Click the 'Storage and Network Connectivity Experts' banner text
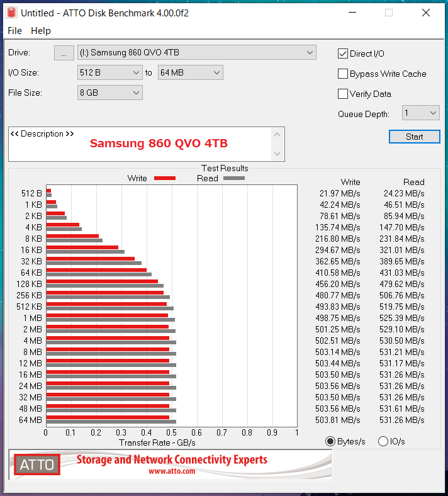 172,459
